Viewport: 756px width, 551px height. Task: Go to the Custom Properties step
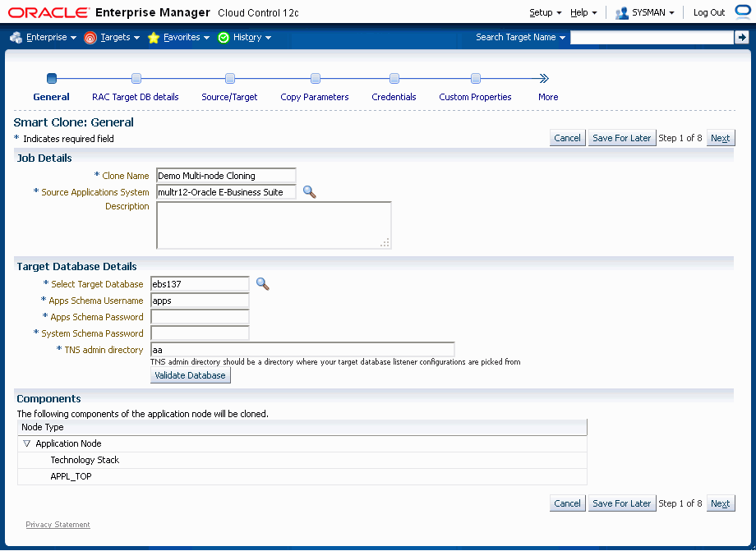pyautogui.click(x=476, y=97)
